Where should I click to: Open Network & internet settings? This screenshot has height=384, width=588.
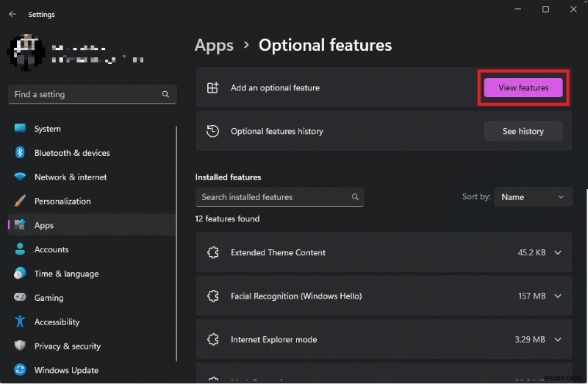click(91, 177)
